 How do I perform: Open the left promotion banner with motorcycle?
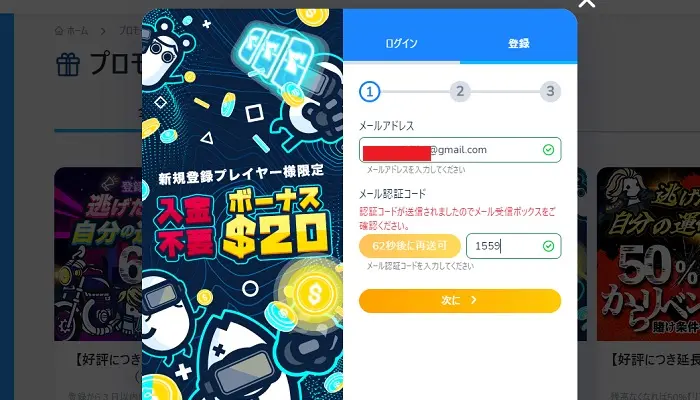click(98, 254)
